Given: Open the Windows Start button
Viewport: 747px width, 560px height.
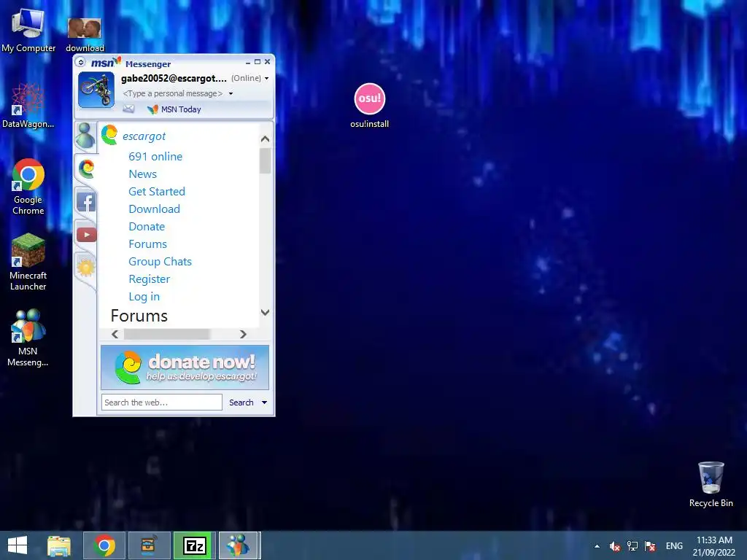Looking at the screenshot, I should click(18, 545).
